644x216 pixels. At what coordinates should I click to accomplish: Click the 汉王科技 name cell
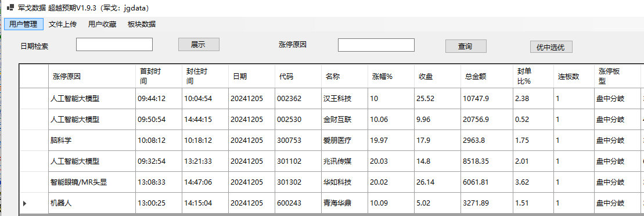tap(344, 99)
